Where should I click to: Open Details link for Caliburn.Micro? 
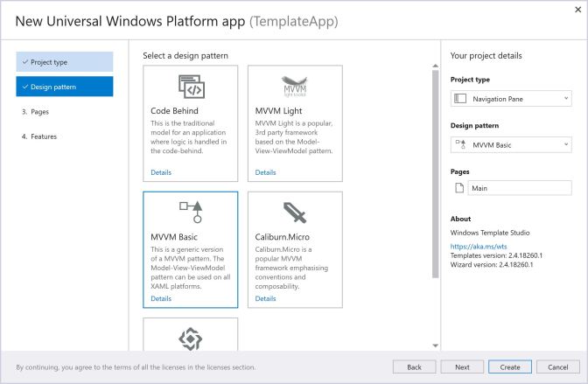[265, 298]
